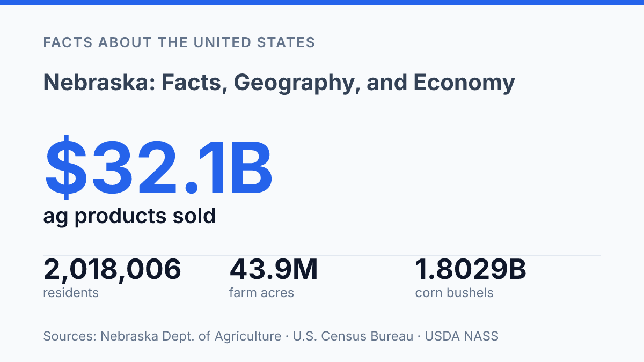Click the 'corn bushels' caption
Image resolution: width=644 pixels, height=362 pixels.
(454, 293)
